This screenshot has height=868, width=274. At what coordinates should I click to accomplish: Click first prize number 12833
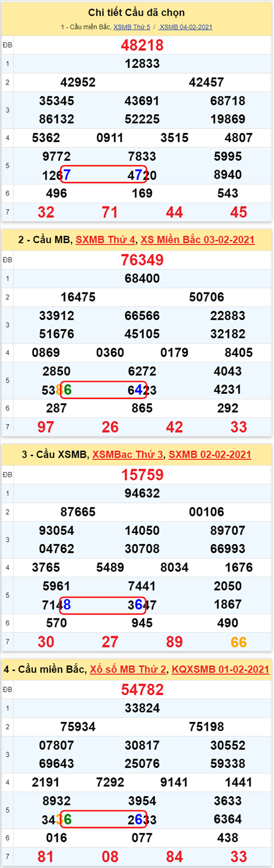142,64
